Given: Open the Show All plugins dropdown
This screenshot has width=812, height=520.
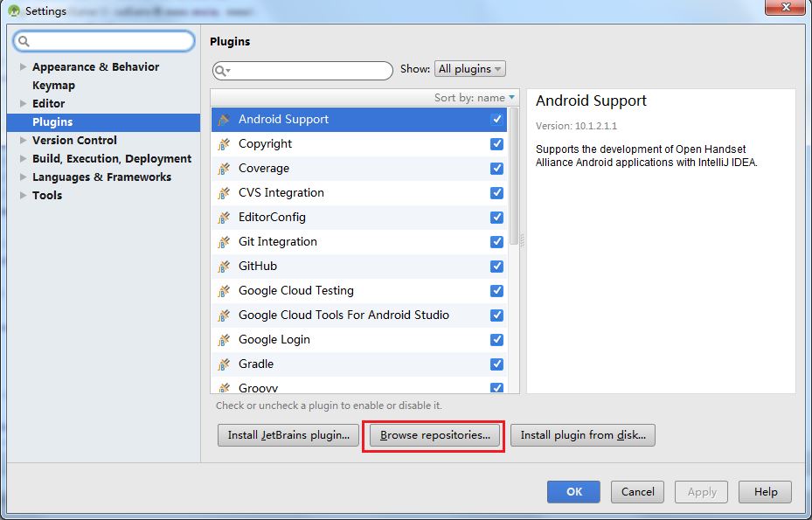Looking at the screenshot, I should (x=469, y=69).
